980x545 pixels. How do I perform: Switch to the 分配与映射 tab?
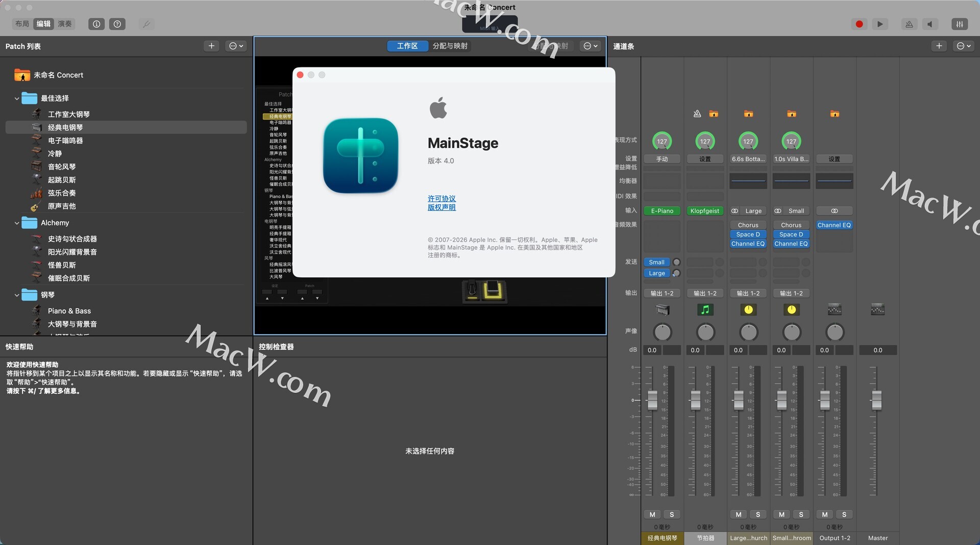(x=450, y=46)
